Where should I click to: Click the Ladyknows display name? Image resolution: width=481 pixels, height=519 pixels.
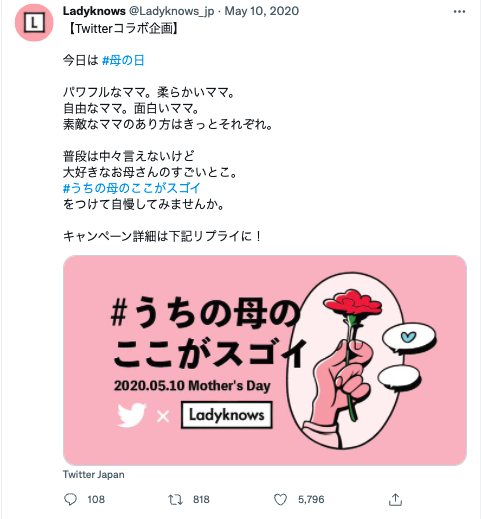click(94, 11)
